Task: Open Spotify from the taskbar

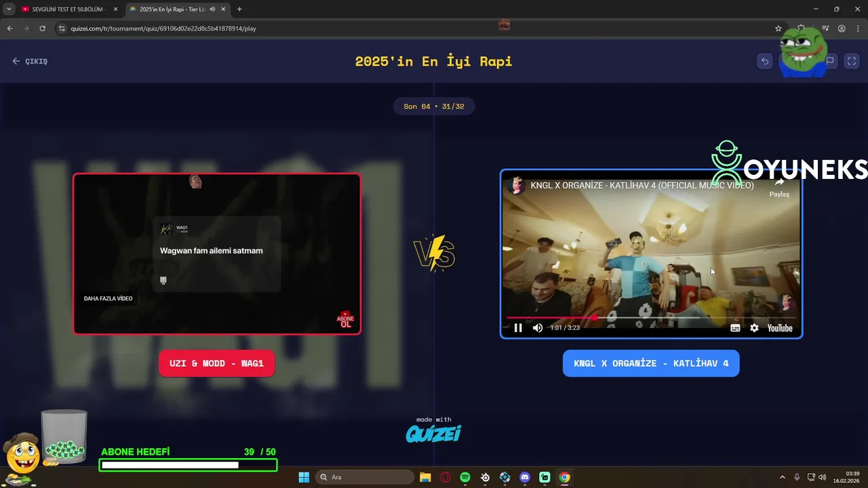Action: (465, 477)
